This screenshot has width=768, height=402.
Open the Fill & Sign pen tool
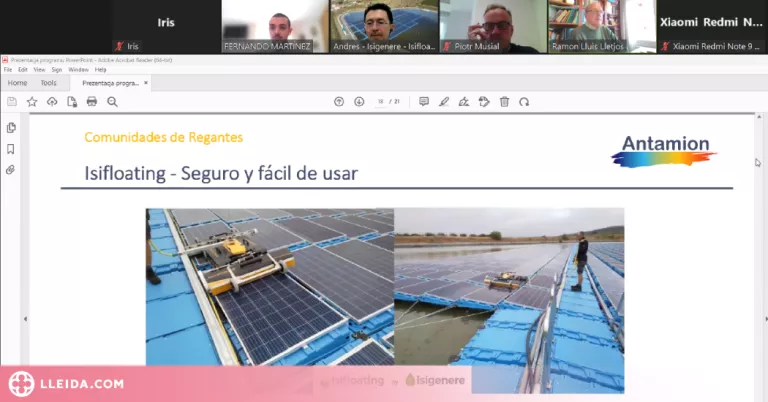point(464,102)
